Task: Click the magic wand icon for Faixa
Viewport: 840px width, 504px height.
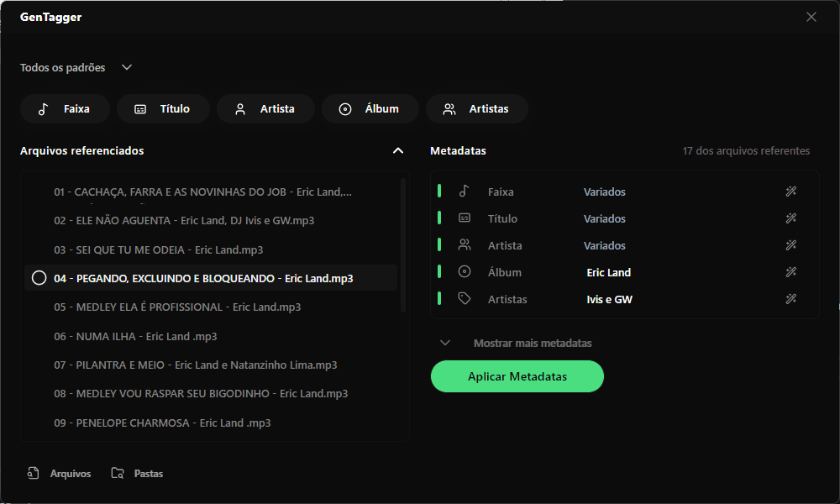Action: (790, 192)
